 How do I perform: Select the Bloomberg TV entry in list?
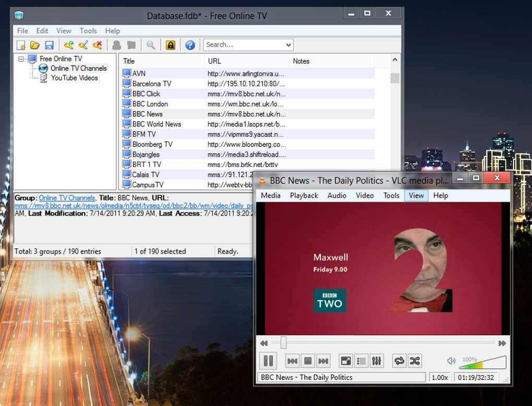pos(152,145)
